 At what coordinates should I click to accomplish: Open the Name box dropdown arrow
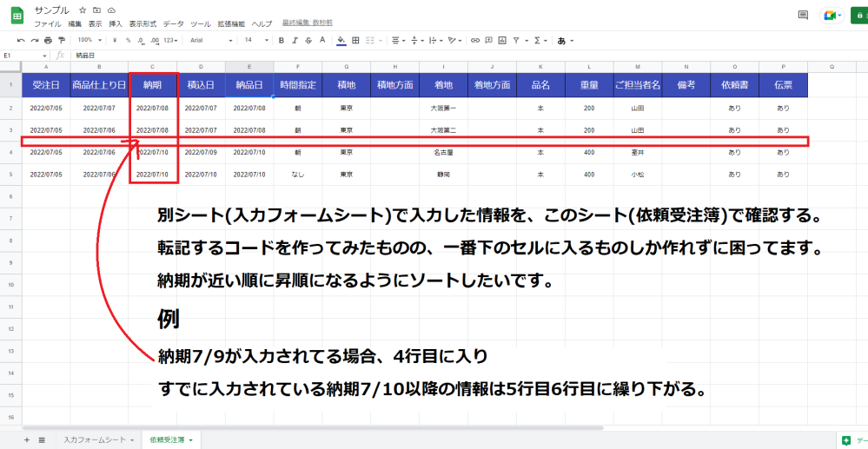pyautogui.click(x=45, y=56)
